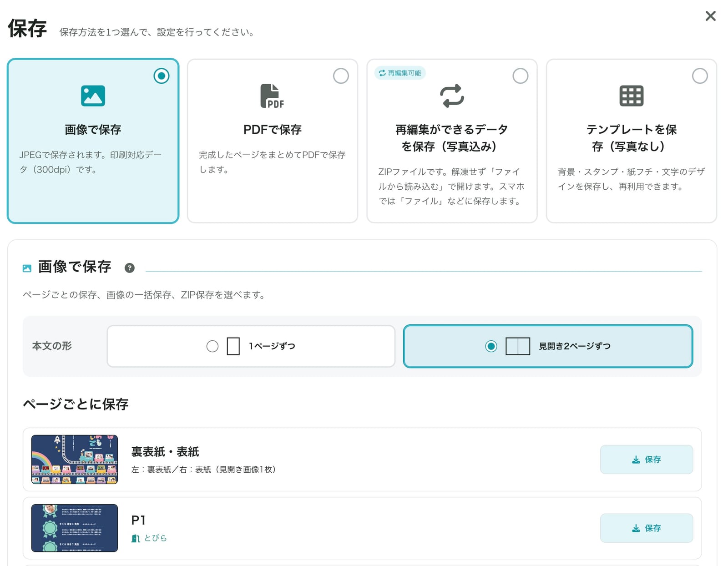Viewport: 728px width, 566px height.
Task: Click the PDFで保存 card title
Action: point(272,130)
